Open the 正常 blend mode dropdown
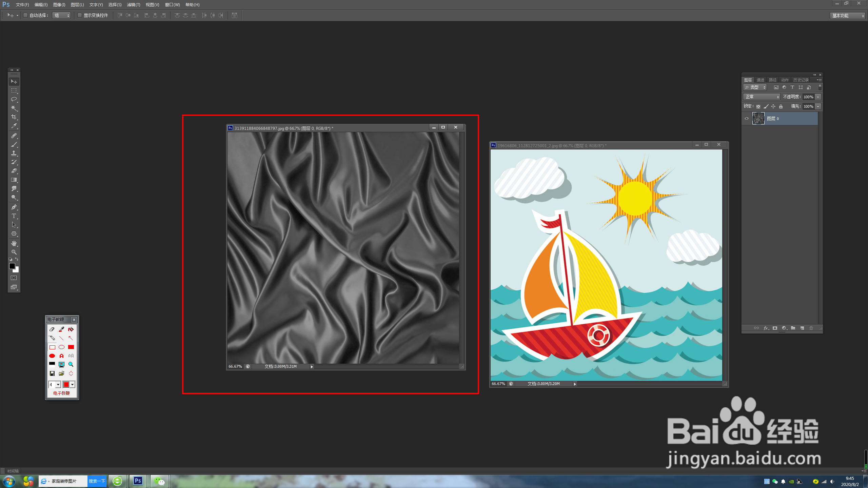Screen dimensions: 868x488 762,97
